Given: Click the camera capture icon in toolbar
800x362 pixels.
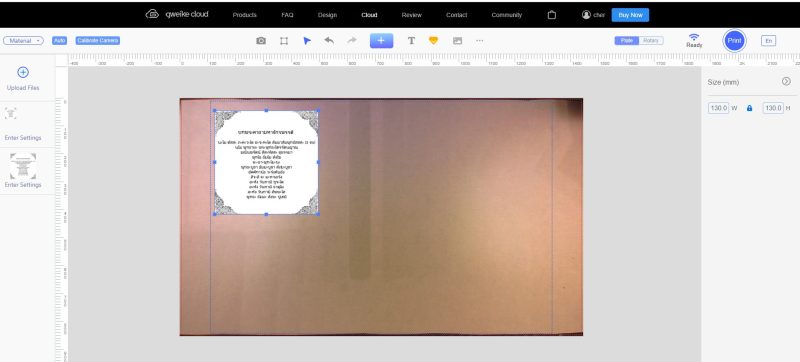Looking at the screenshot, I should pyautogui.click(x=261, y=41).
